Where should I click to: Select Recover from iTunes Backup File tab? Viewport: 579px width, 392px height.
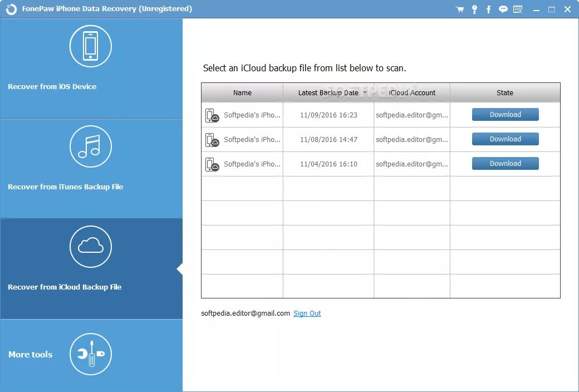click(91, 169)
